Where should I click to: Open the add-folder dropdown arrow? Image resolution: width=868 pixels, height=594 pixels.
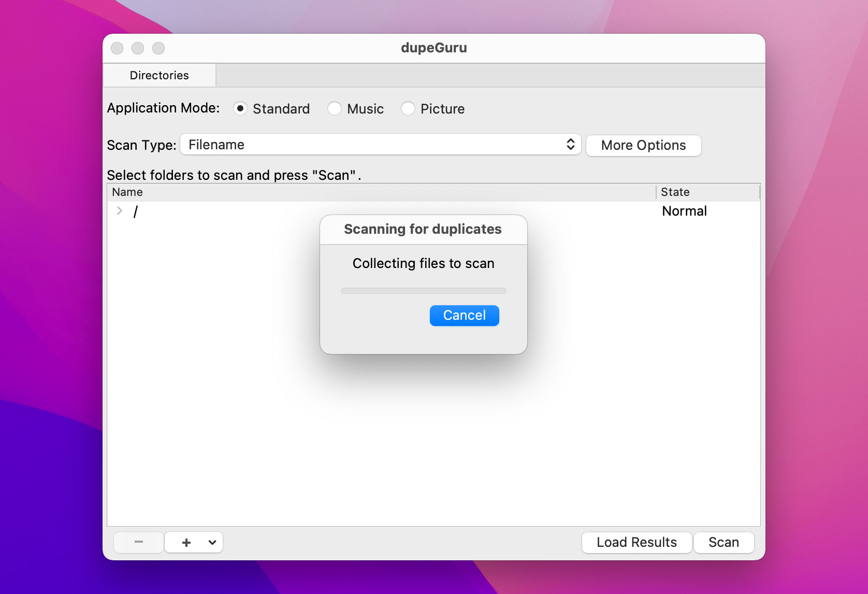click(x=212, y=542)
